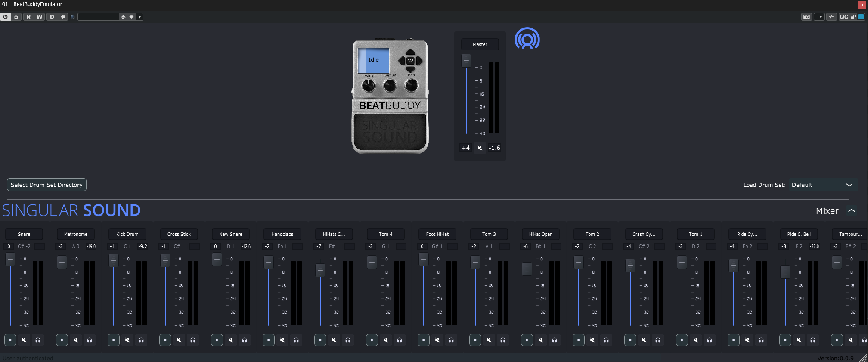Screen dimensions: 868x362
Task: Open the Load Drum Set dropdown
Action: [822, 185]
